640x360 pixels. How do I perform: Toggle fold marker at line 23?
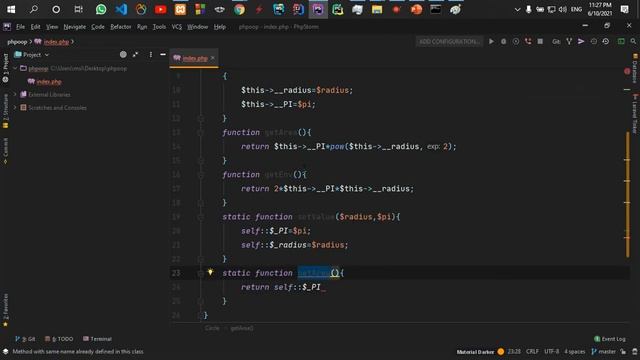(x=200, y=273)
